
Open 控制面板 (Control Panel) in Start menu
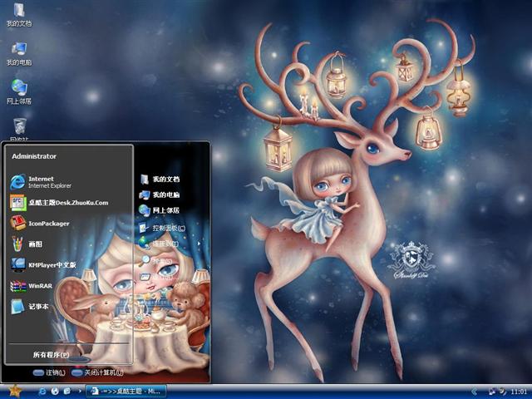click(162, 228)
